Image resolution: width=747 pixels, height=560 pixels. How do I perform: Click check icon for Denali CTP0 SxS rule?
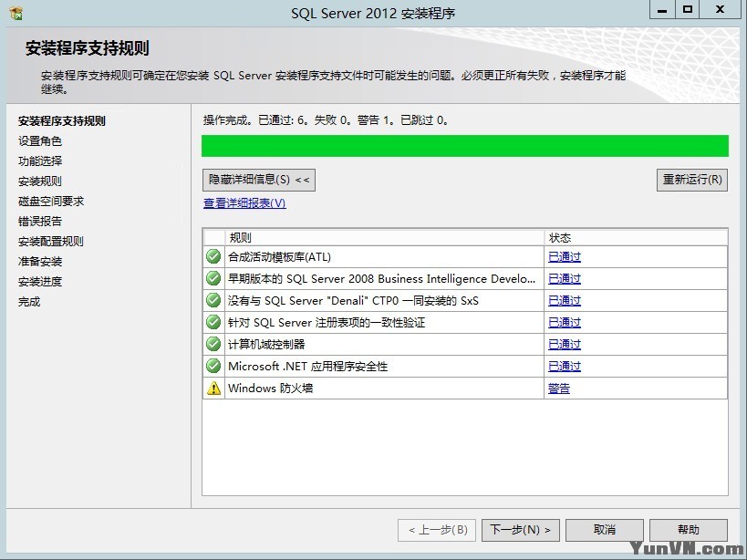tap(213, 300)
